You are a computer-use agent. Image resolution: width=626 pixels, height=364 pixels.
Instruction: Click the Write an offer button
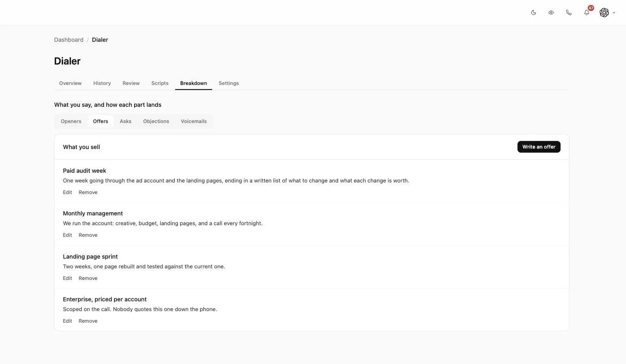(x=539, y=147)
